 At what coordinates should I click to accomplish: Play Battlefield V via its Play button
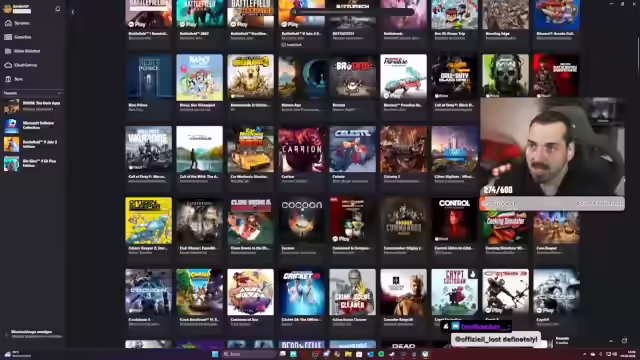tap(290, 24)
